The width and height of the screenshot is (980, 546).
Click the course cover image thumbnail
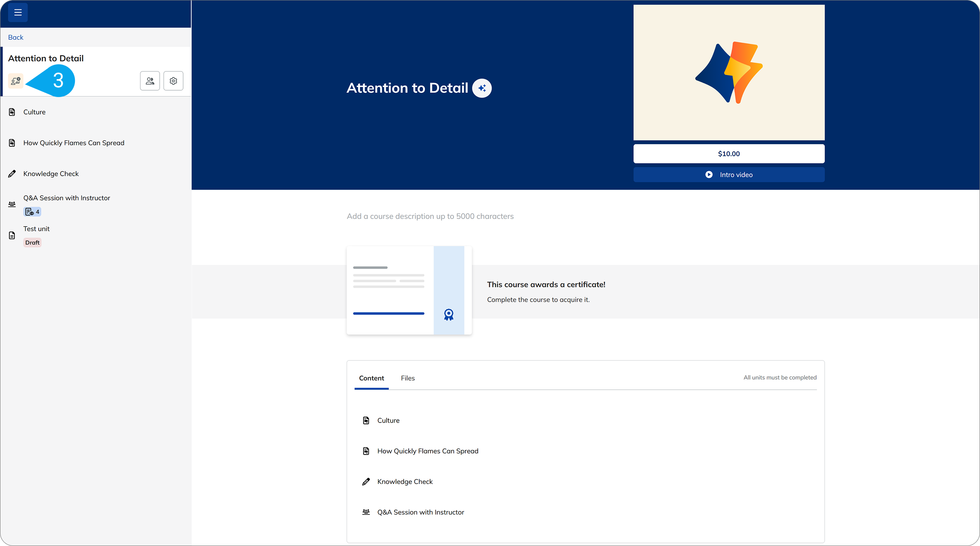tap(729, 72)
